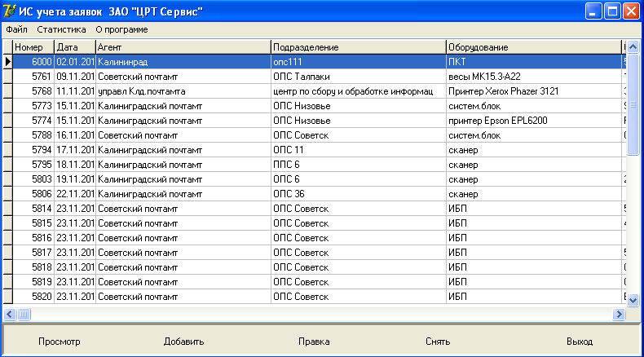Screen dimensions: 644x357
Task: Click the Подразделение column header
Action: tap(358, 47)
